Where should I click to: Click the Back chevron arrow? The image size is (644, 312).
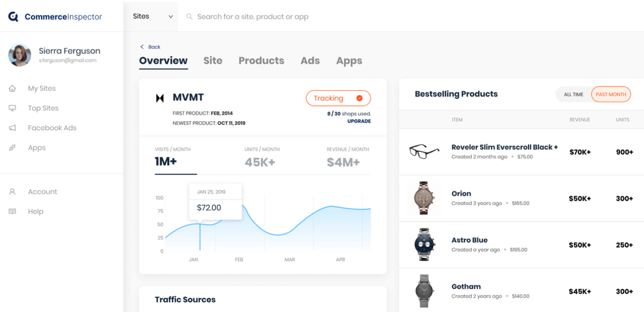click(142, 47)
